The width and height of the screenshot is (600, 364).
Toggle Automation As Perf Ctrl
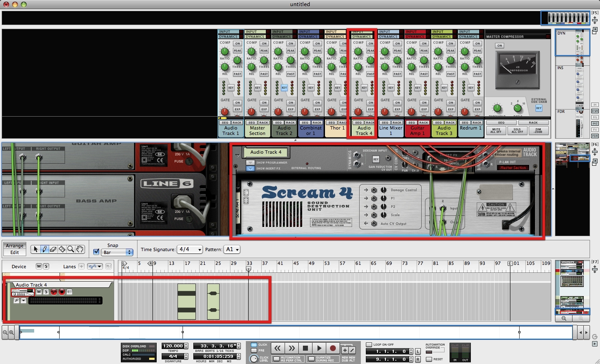[276, 359]
